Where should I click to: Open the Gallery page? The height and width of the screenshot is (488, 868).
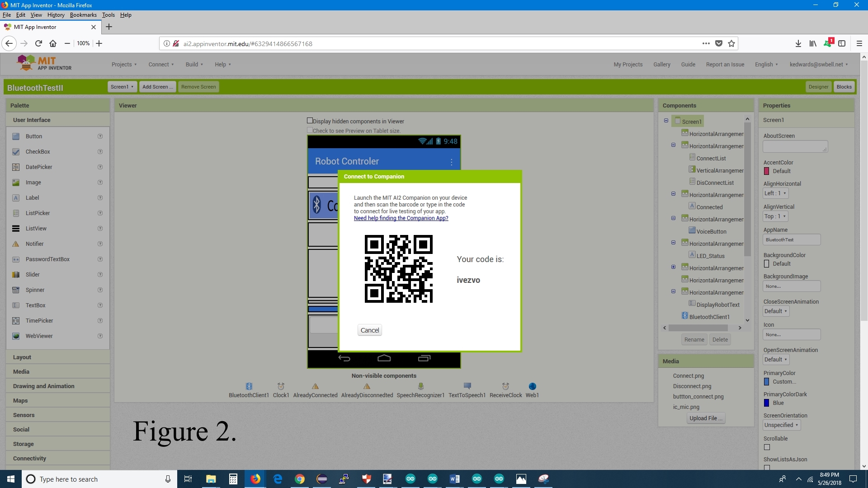point(661,65)
